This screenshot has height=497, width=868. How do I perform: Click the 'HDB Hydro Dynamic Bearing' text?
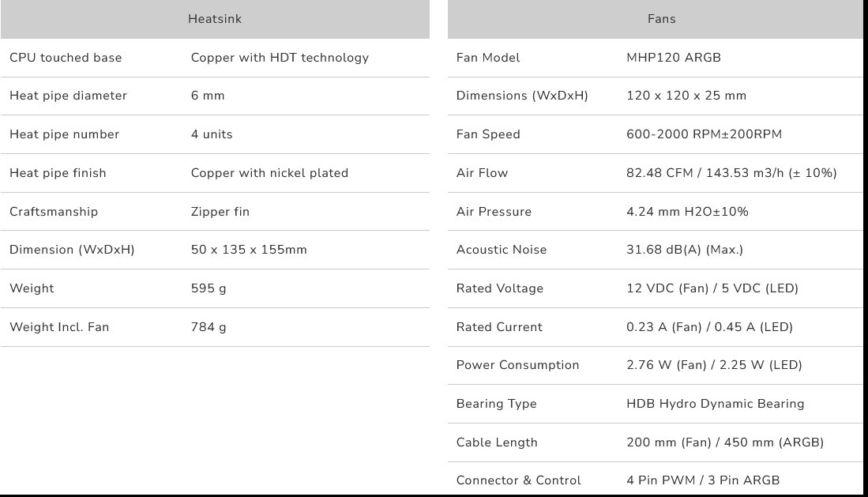(715, 404)
